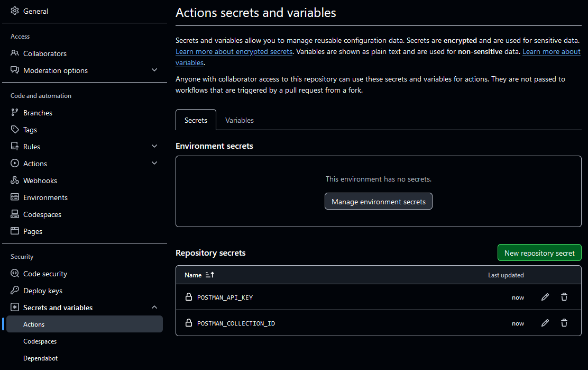The image size is (588, 370).
Task: Open Webhooks via its sidebar icon
Action: click(x=15, y=180)
